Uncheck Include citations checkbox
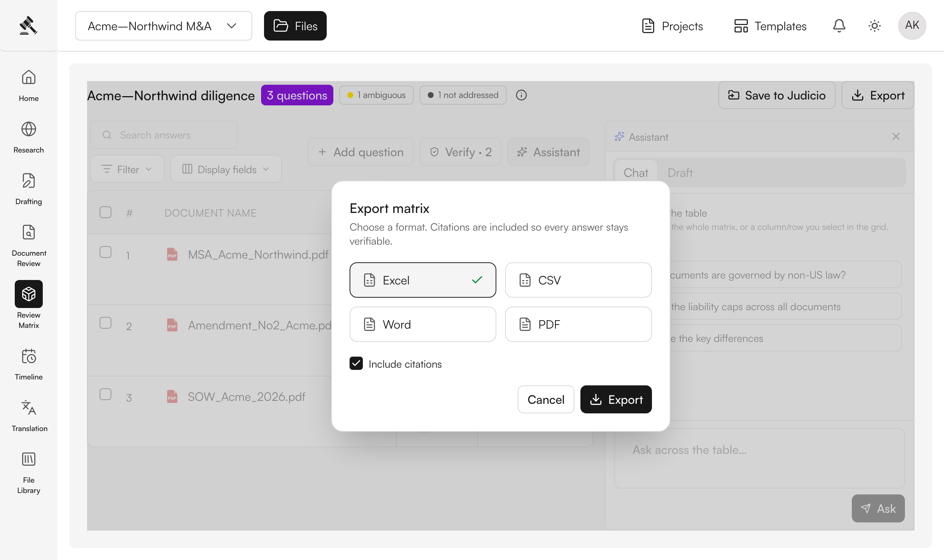 pyautogui.click(x=356, y=363)
